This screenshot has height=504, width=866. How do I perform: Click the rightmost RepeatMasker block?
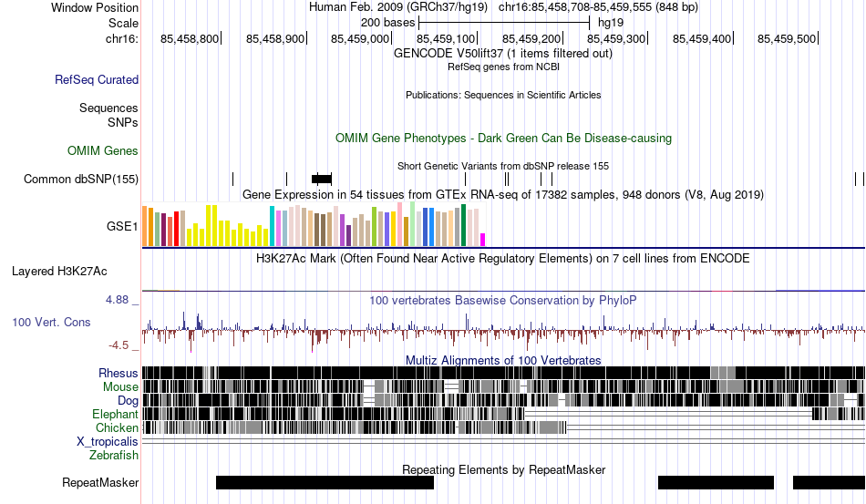[829, 482]
